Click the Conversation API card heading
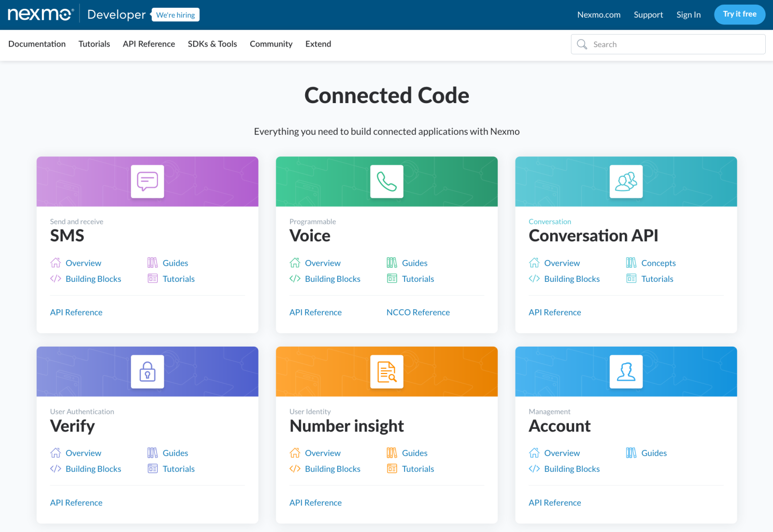Image resolution: width=773 pixels, height=532 pixels. (593, 236)
